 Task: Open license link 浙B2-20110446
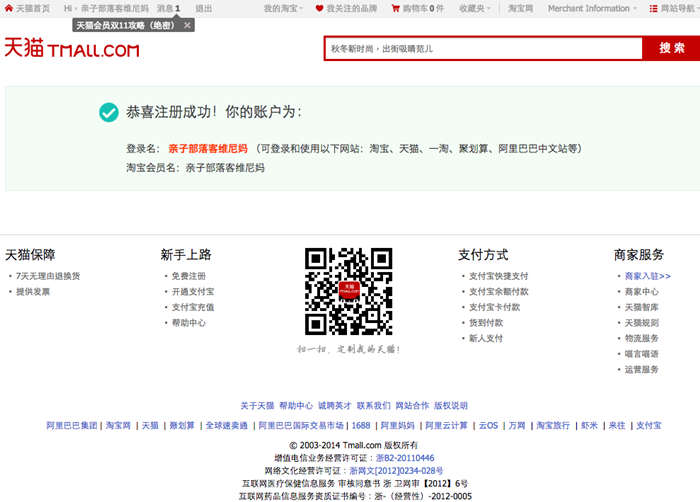[x=405, y=458]
